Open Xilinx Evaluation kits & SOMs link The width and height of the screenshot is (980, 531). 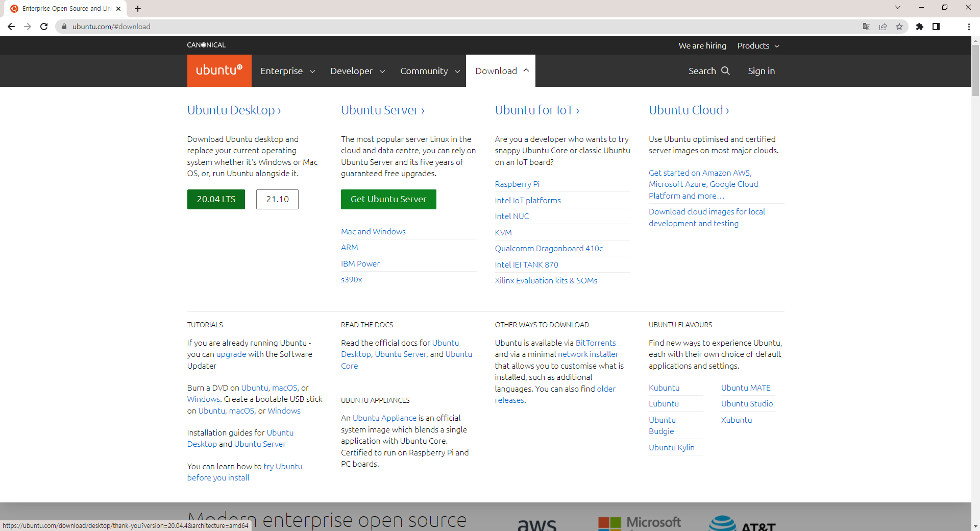point(546,281)
